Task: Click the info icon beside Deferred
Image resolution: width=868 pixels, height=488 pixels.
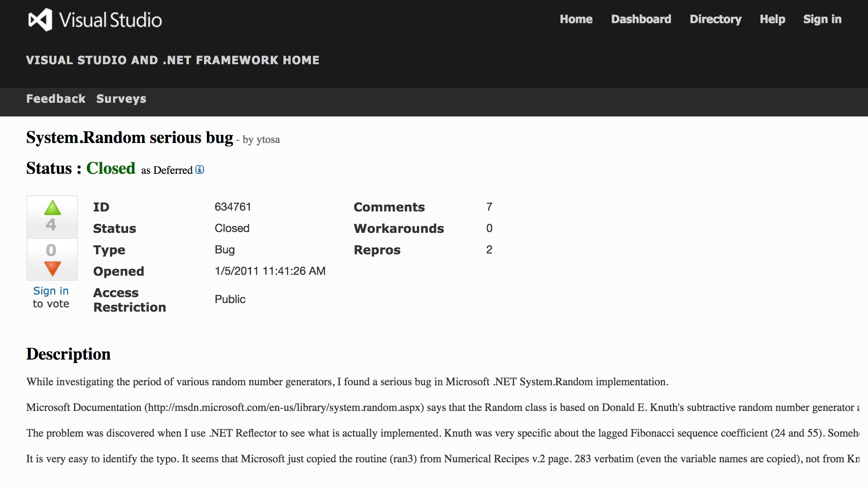Action: (x=200, y=170)
